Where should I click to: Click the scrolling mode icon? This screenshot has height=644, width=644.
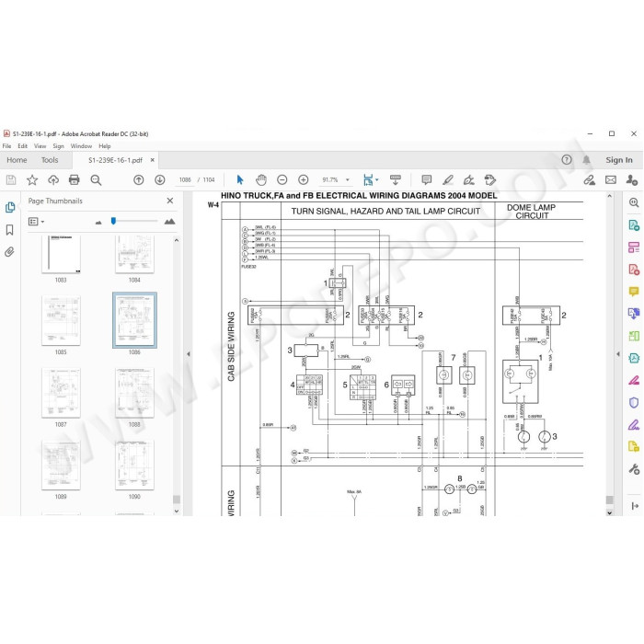click(x=395, y=180)
